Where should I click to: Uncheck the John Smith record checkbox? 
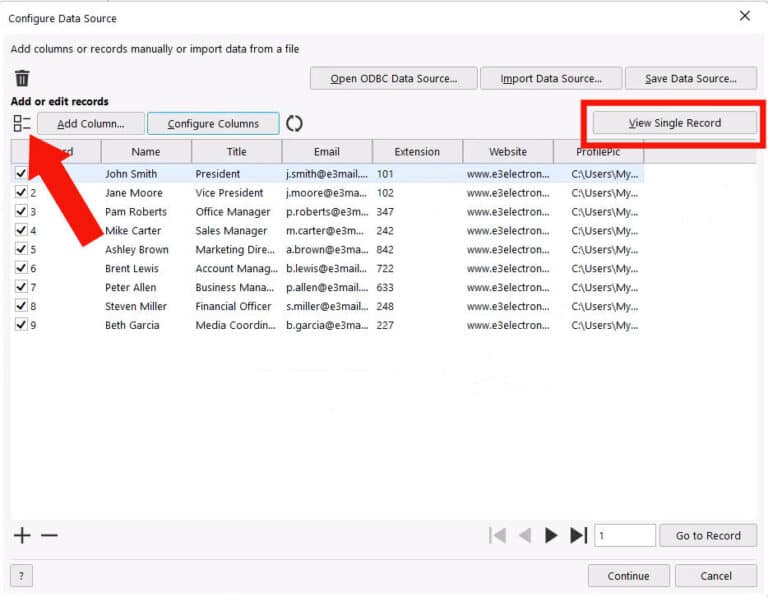click(x=21, y=173)
